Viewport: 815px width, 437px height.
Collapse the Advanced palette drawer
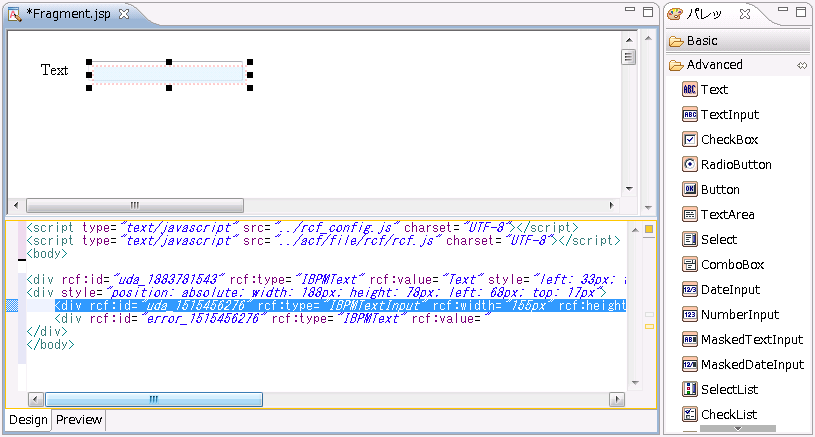click(714, 65)
